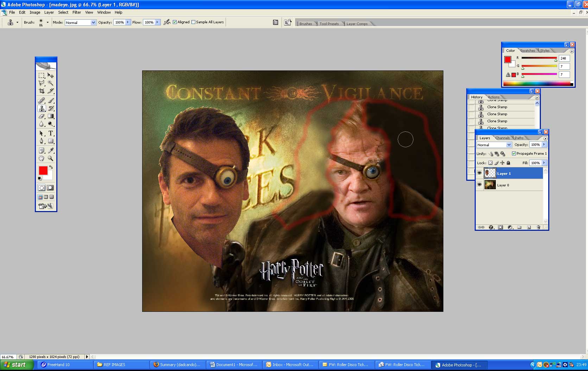Select the Rectangular Marquee tool
Image resolution: width=588 pixels, height=371 pixels.
click(42, 75)
